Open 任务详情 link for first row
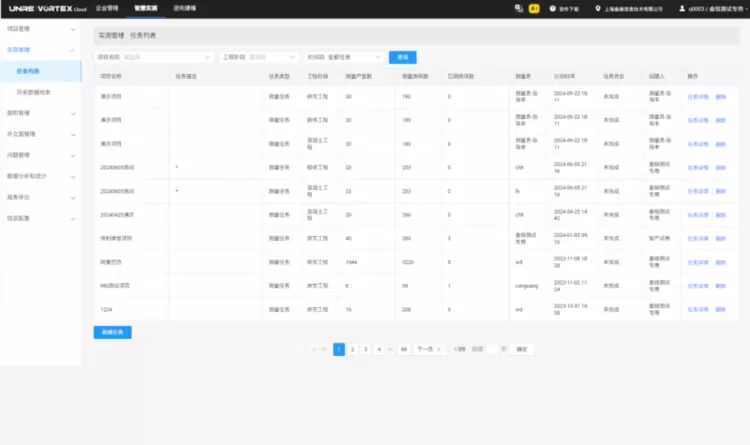The width and height of the screenshot is (750, 445). (x=697, y=98)
